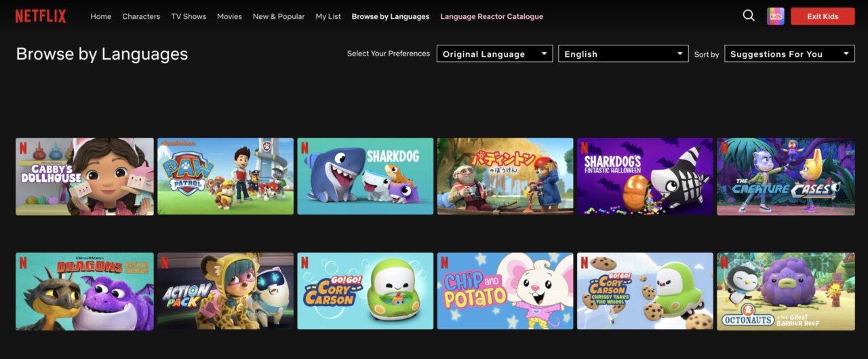Open PAW Patrol thumbnail
868x359 pixels.
[x=225, y=176]
